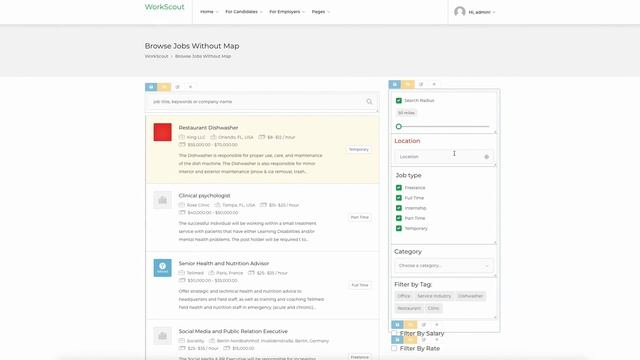Expand the For Candidates menu
Screen dimensions: 640x360
[x=244, y=12]
